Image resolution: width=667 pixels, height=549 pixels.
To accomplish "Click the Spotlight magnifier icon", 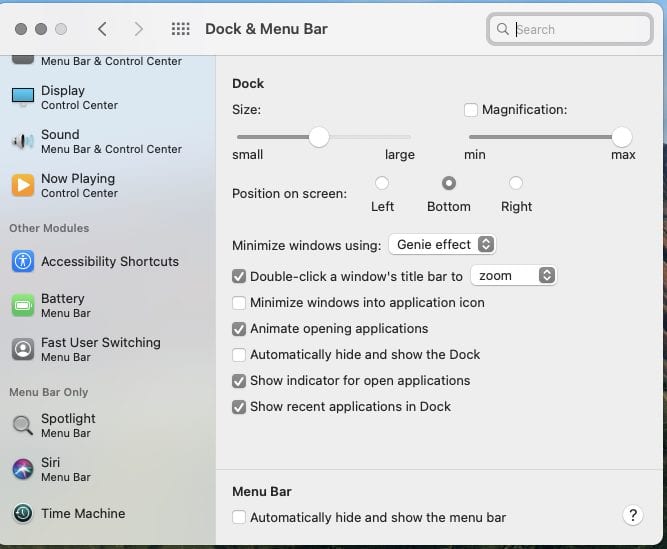I will (x=23, y=425).
